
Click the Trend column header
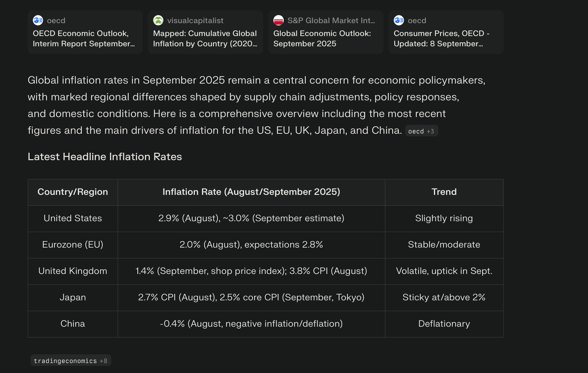coord(444,192)
